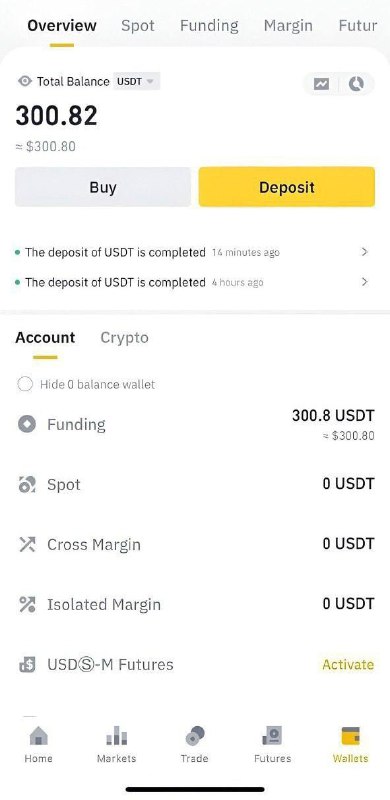The width and height of the screenshot is (390, 800).
Task: Open Markets from the bottom bar
Action: tap(116, 744)
